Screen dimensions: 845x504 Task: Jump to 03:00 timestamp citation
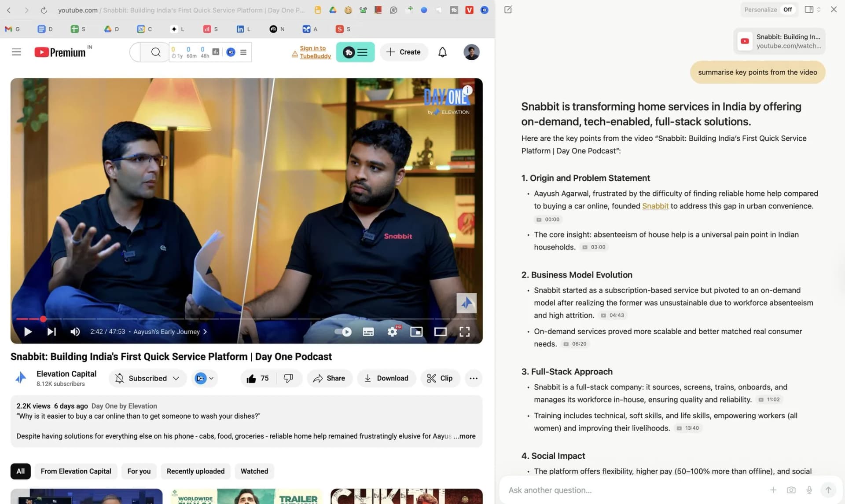594,247
